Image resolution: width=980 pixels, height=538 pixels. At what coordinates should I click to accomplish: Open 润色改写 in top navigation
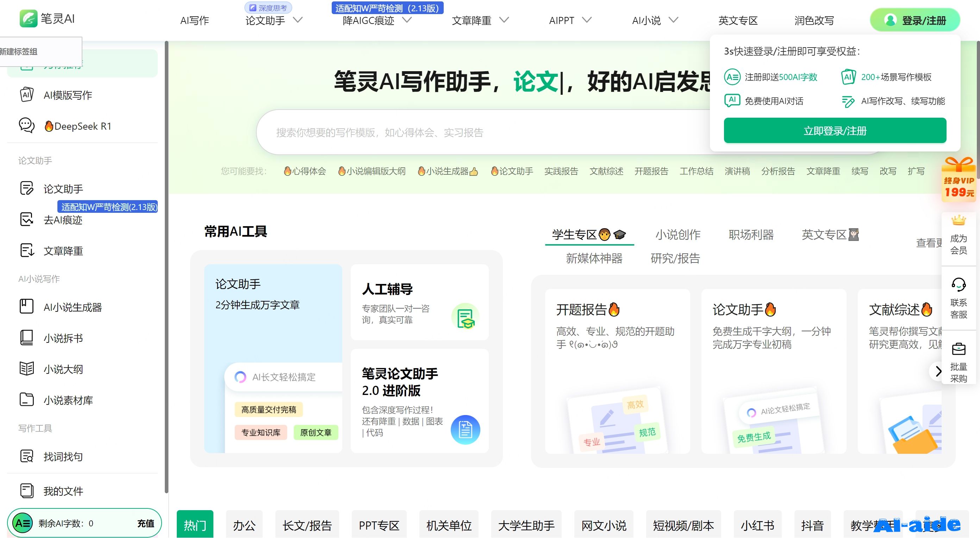tap(814, 20)
